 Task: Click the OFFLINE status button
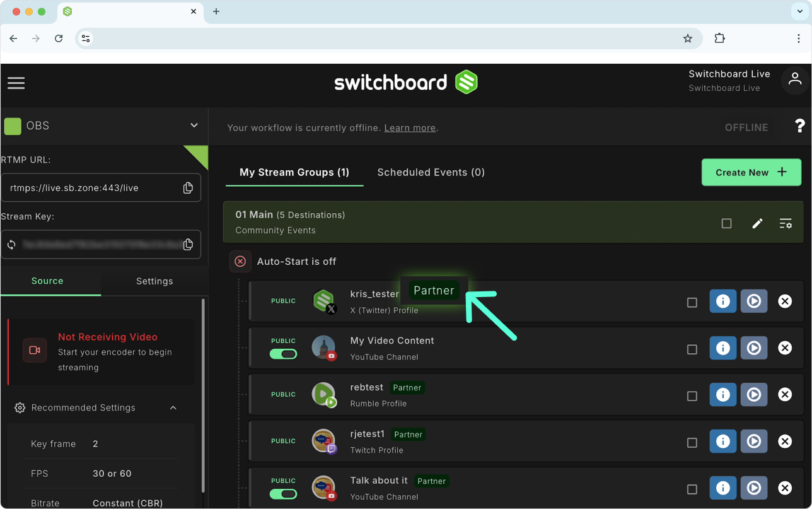click(746, 127)
